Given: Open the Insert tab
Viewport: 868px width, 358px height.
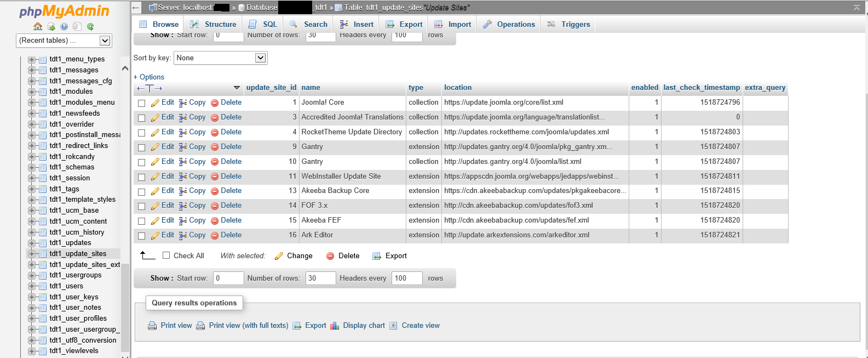Looking at the screenshot, I should [357, 24].
